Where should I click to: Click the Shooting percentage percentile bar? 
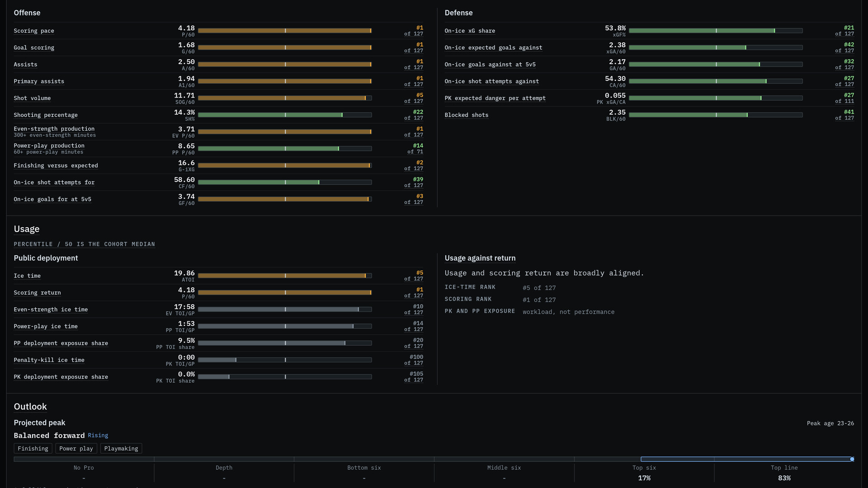(x=285, y=115)
